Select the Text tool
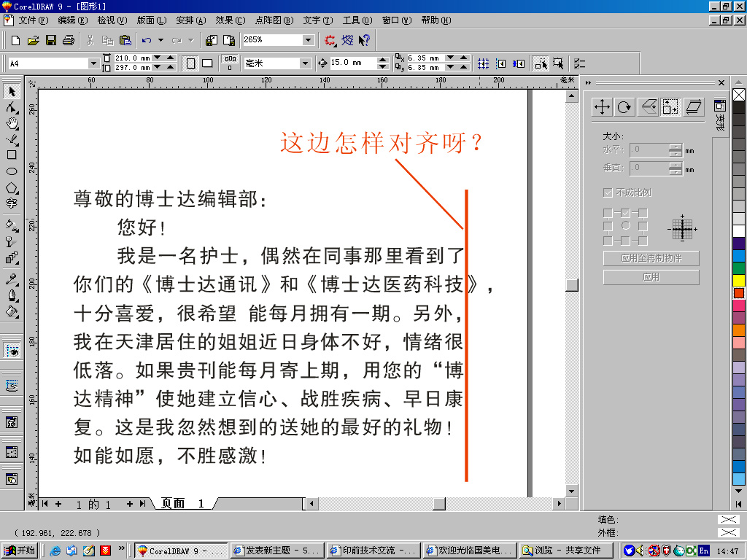 point(12,203)
